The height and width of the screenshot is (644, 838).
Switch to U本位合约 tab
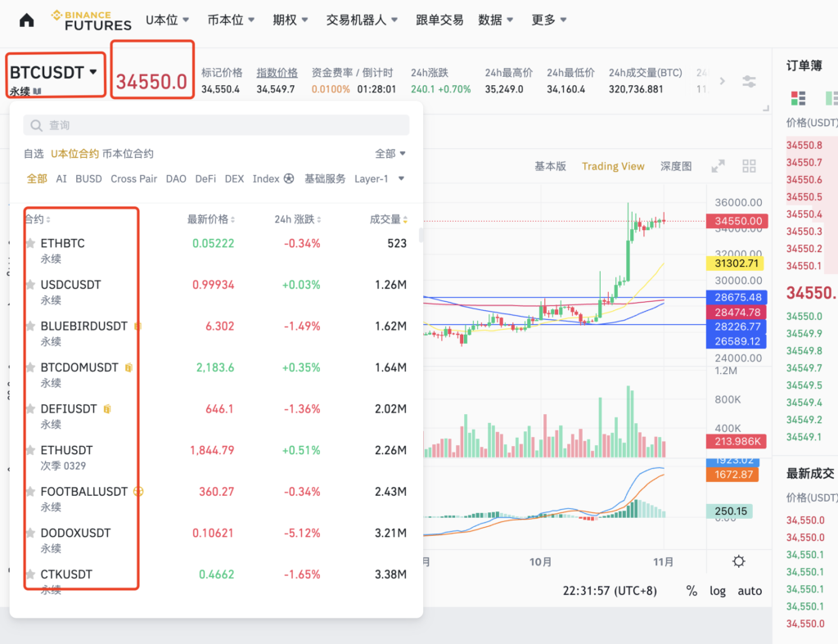coord(74,154)
